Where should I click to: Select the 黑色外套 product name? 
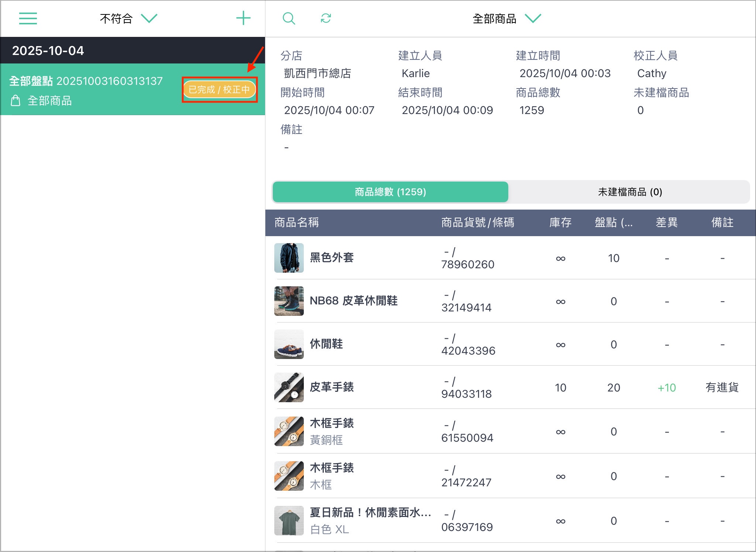click(331, 258)
